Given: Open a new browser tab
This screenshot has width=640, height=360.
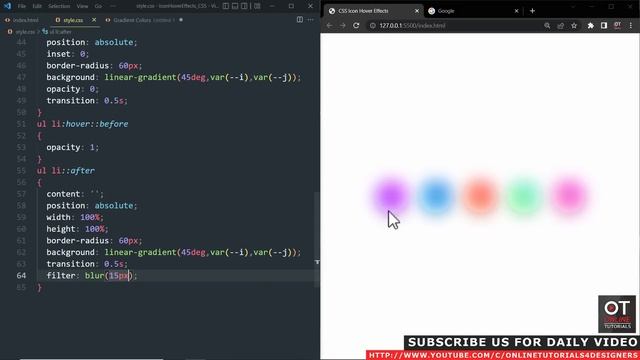Looking at the screenshot, I should 532,11.
